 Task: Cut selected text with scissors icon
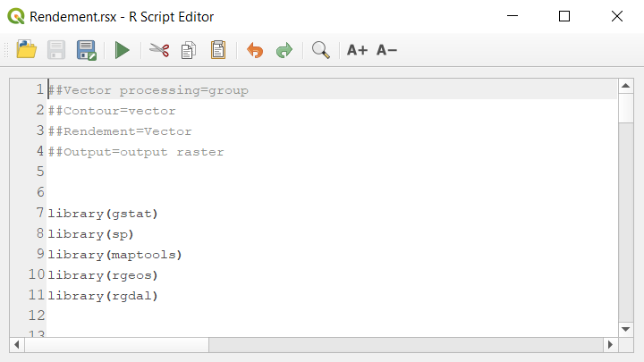pyautogui.click(x=159, y=50)
